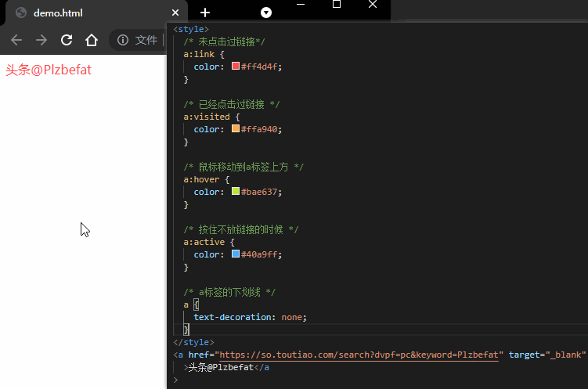Pick the red #ff4d4f color swatch
Viewport: 588px width, 389px height.
(235, 67)
